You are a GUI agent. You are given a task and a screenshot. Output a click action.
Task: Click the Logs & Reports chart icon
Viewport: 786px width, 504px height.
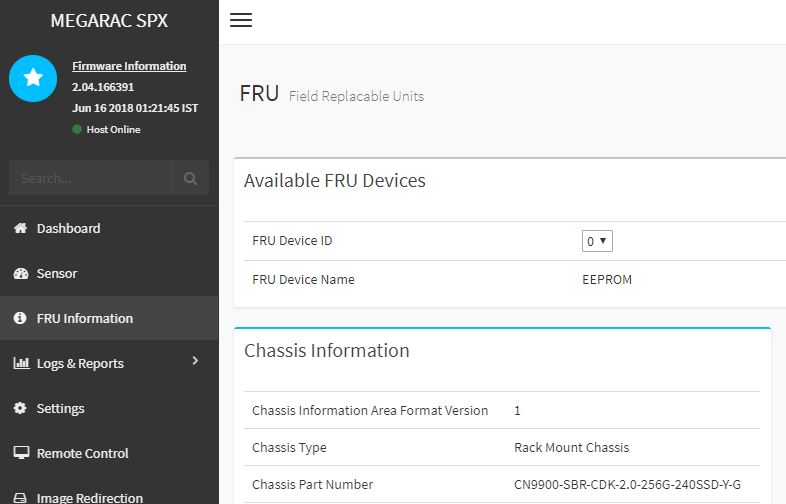(20, 363)
